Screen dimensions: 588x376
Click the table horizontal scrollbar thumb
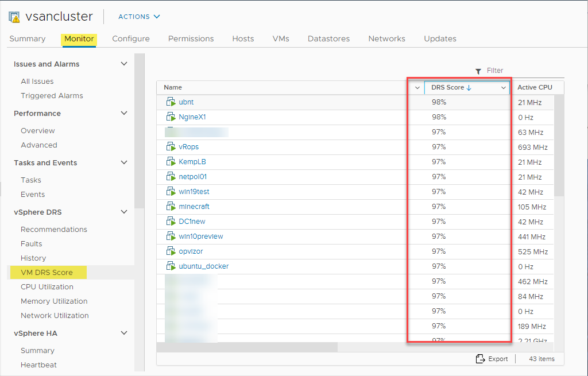click(247, 347)
